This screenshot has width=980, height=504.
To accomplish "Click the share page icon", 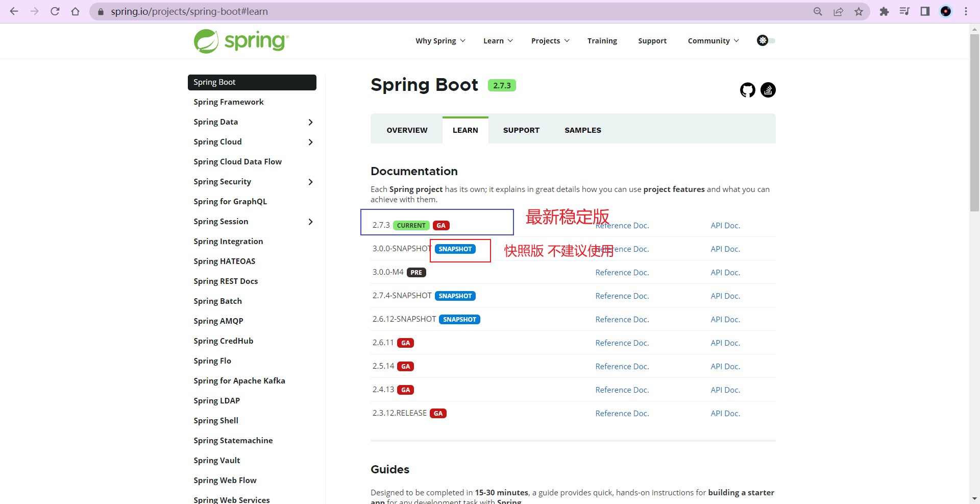I will click(838, 11).
